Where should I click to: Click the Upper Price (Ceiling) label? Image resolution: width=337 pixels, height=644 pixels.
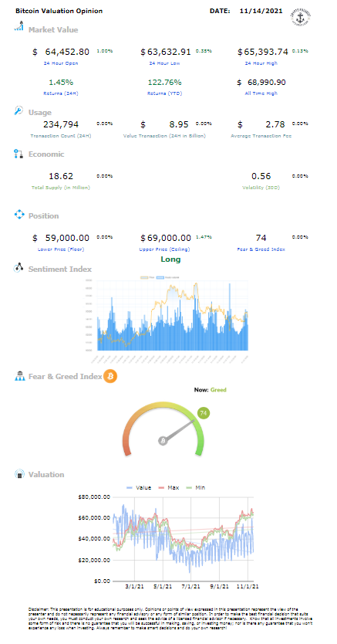point(165,249)
